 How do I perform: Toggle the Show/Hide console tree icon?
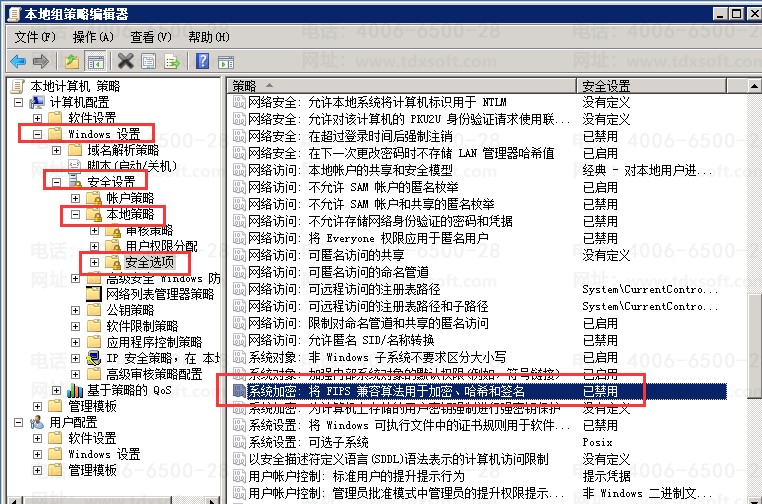(95, 60)
